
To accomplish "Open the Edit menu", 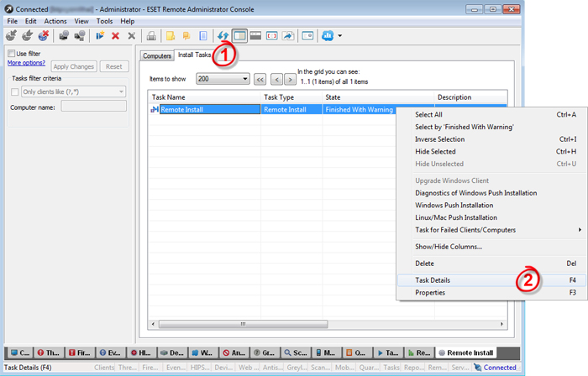I will coord(31,21).
